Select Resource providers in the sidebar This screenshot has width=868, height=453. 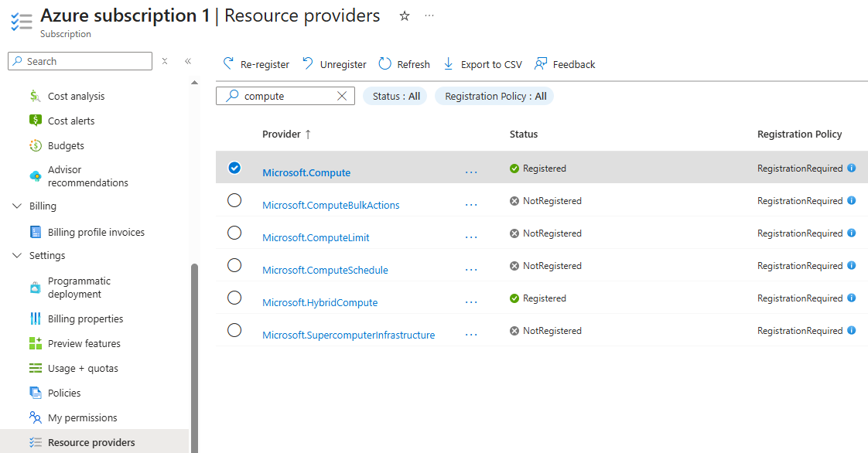click(x=94, y=442)
